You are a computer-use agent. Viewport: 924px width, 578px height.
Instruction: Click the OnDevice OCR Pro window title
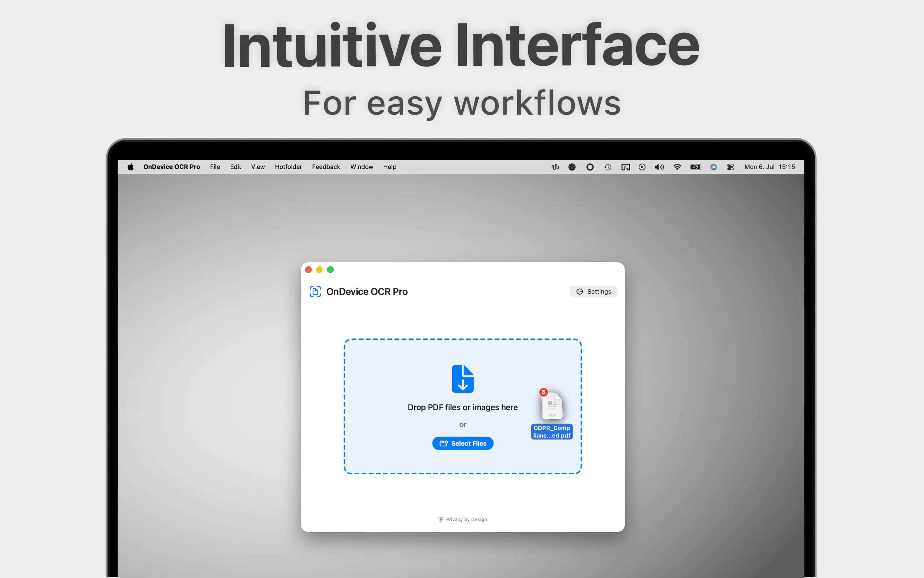click(x=366, y=292)
